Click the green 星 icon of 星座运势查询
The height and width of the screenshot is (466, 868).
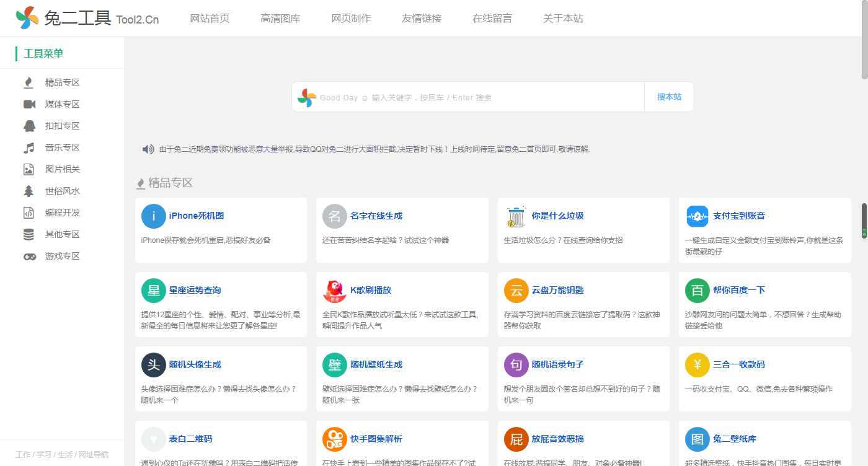[x=153, y=291]
